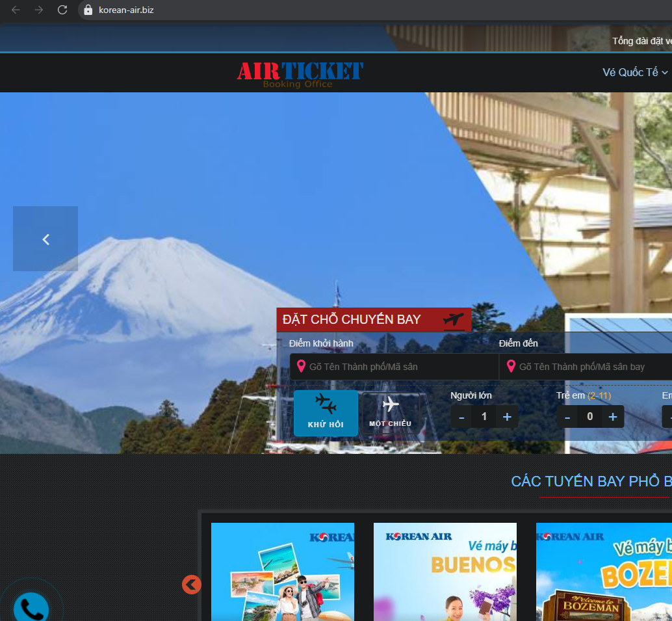
Task: Click the browser back arrow
Action: (16, 10)
